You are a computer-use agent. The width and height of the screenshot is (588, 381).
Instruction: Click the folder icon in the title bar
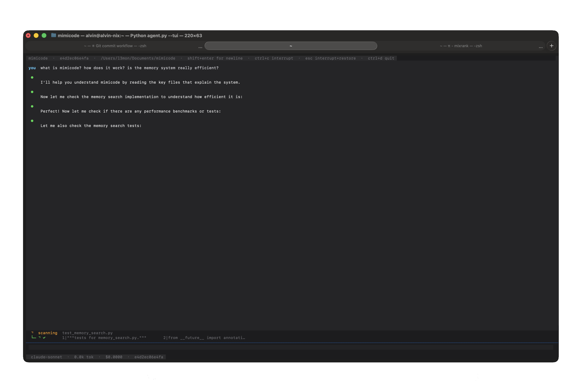click(x=53, y=35)
